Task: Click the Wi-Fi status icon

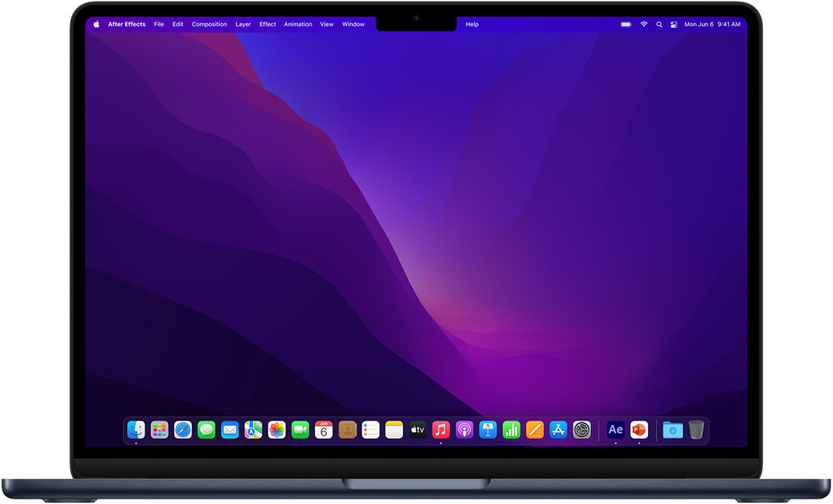Action: 644,24
